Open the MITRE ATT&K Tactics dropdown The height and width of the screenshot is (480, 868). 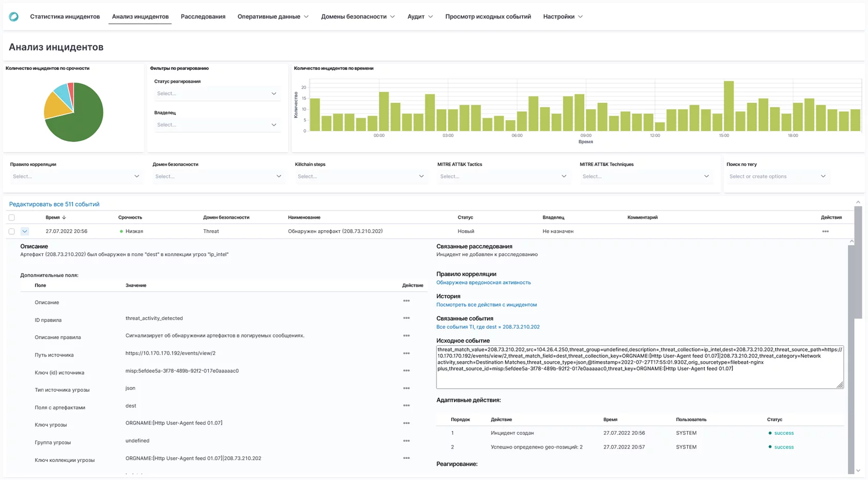(503, 176)
